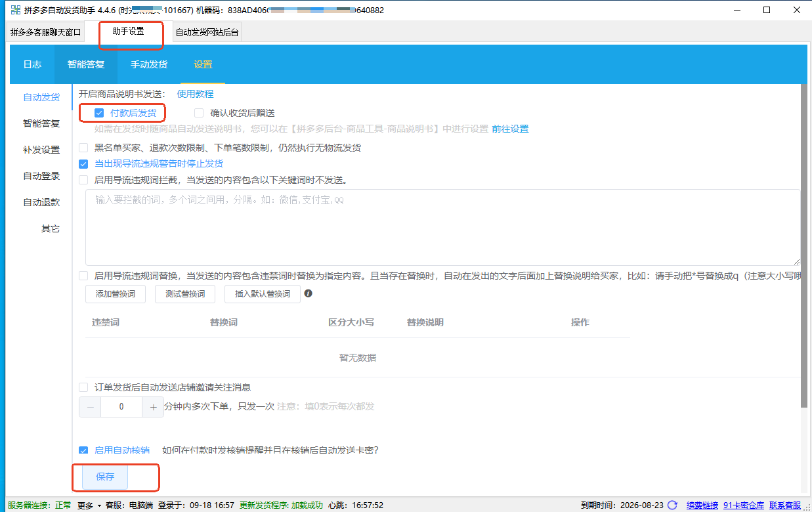Toggle 当出现导流违规警告时停止发货 checkbox
This screenshot has width=812, height=512.
pos(83,164)
